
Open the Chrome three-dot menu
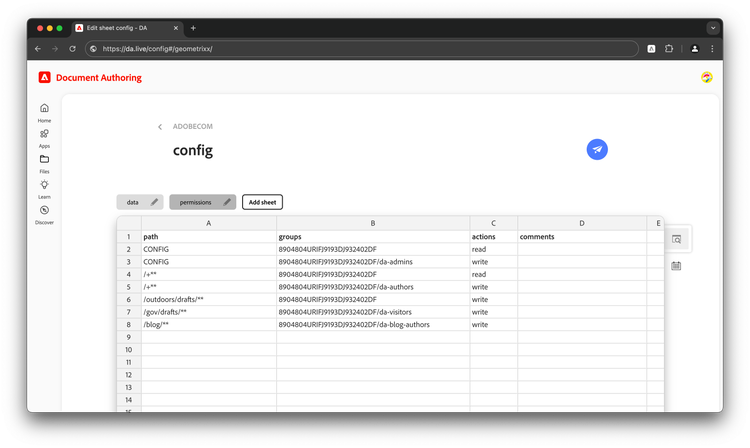[712, 48]
